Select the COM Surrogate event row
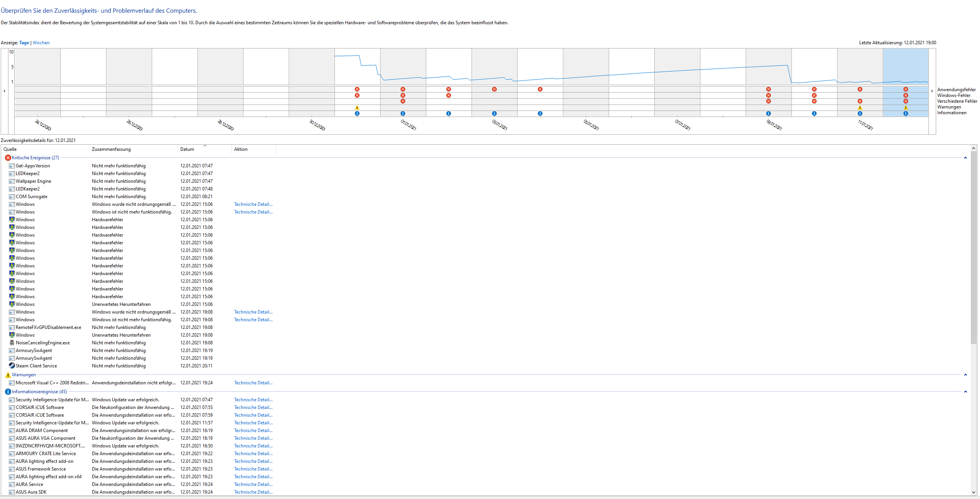This screenshot has height=499, width=980. [x=32, y=197]
